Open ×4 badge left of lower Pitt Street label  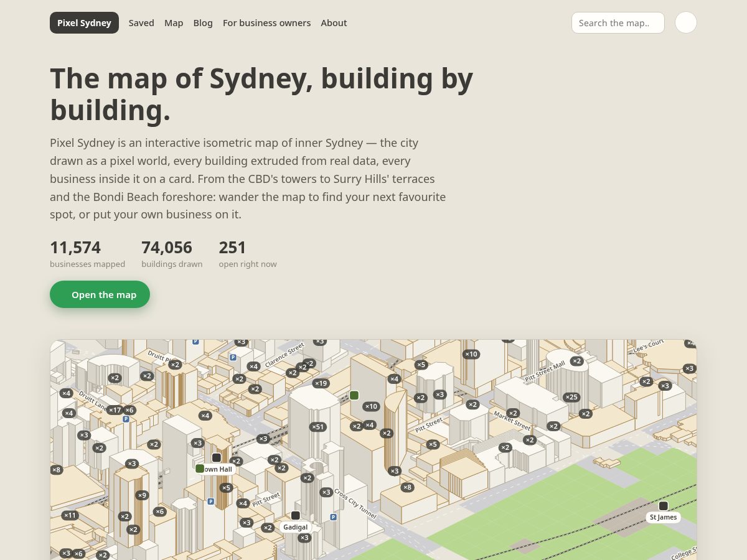(x=243, y=503)
